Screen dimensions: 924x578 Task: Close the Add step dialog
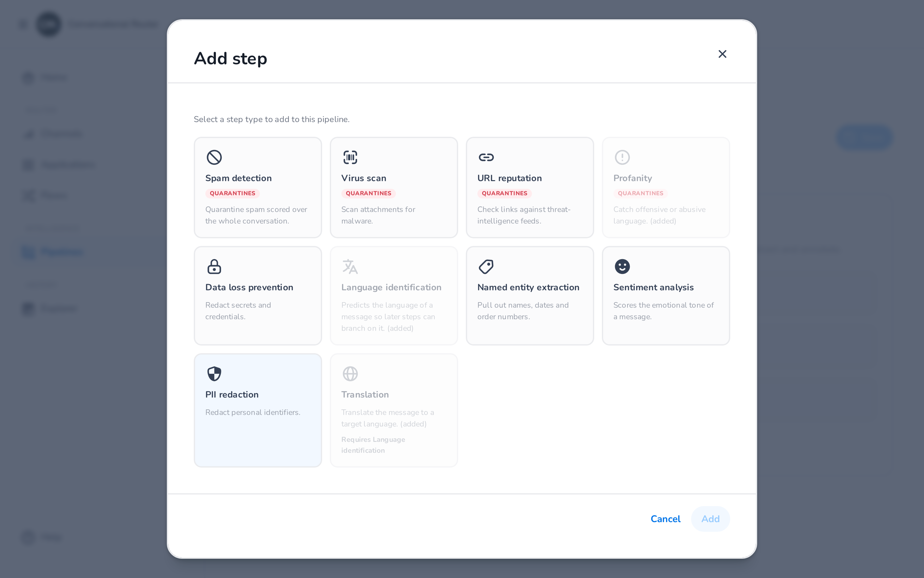[x=722, y=54]
